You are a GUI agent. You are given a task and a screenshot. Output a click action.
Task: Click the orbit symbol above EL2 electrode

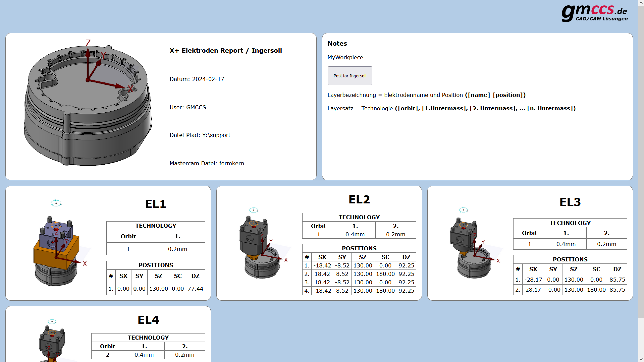(254, 210)
